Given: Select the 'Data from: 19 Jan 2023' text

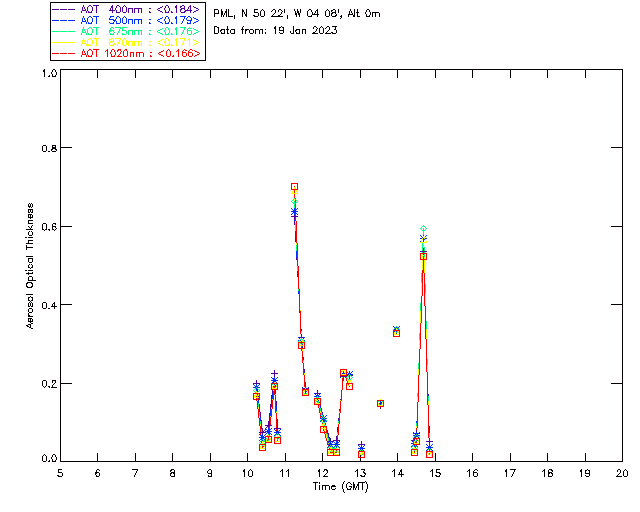Looking at the screenshot, I should (x=275, y=30).
